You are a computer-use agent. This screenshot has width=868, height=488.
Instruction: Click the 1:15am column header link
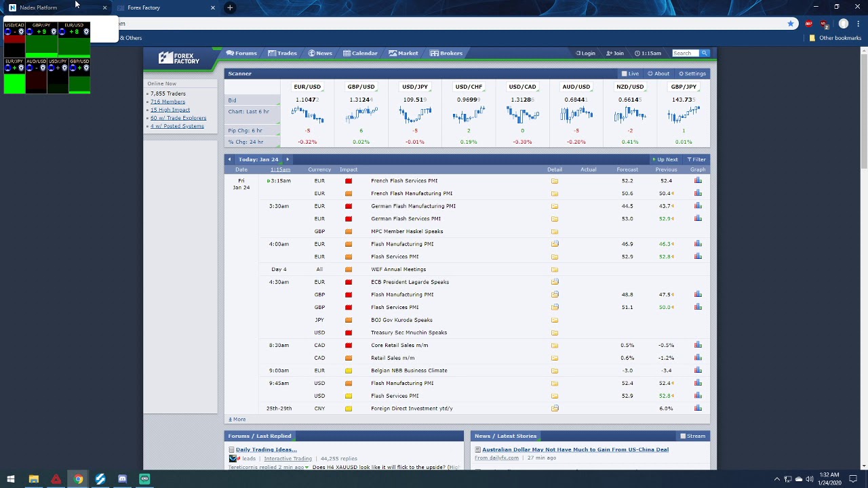(280, 169)
